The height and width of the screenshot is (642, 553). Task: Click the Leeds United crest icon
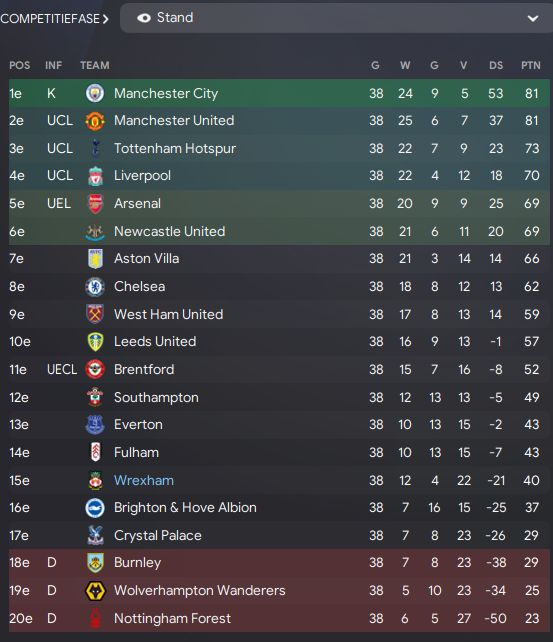click(x=95, y=342)
